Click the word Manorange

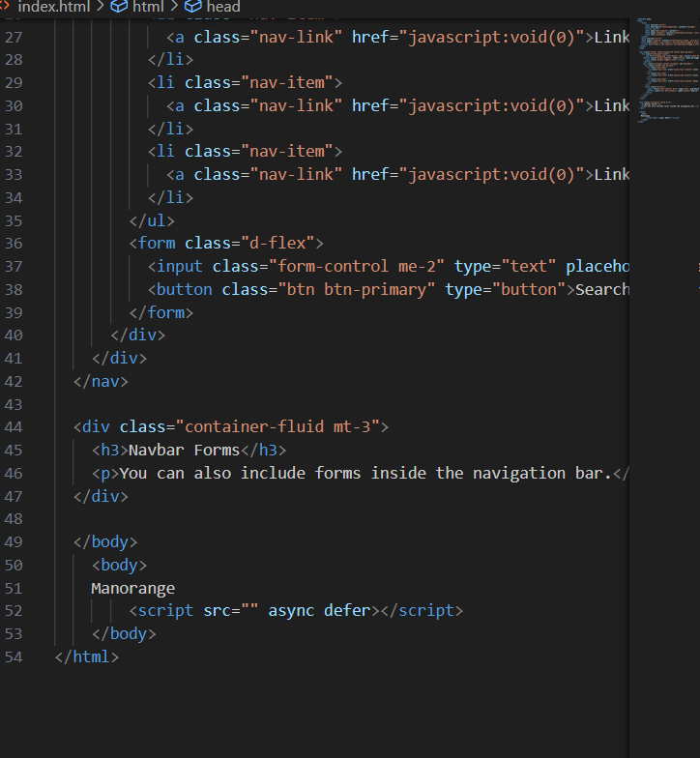tap(133, 588)
